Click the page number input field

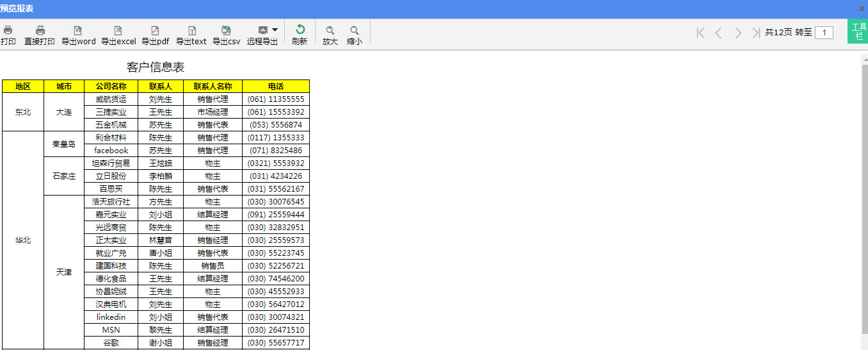tap(824, 33)
